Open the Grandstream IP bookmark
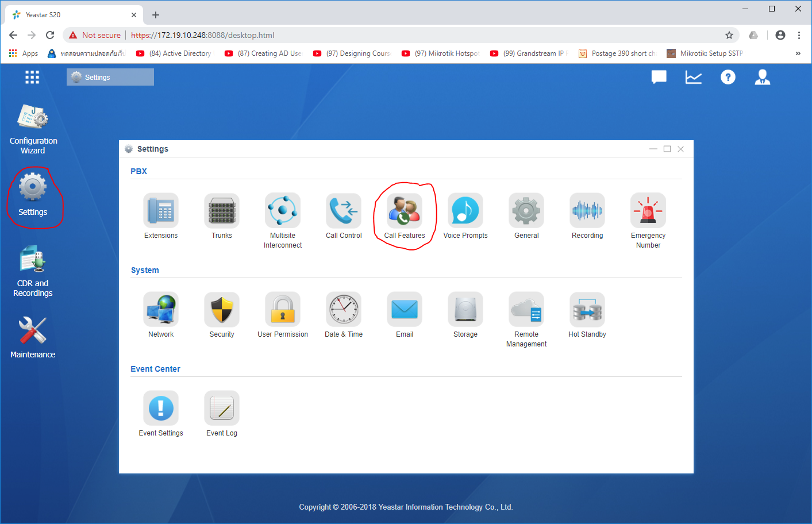812x524 pixels. click(x=528, y=53)
